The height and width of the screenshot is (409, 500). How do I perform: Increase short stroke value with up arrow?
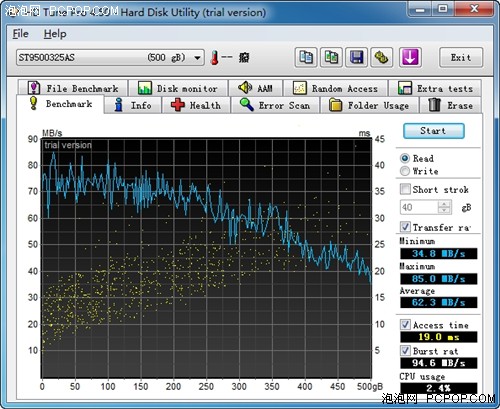[444, 204]
